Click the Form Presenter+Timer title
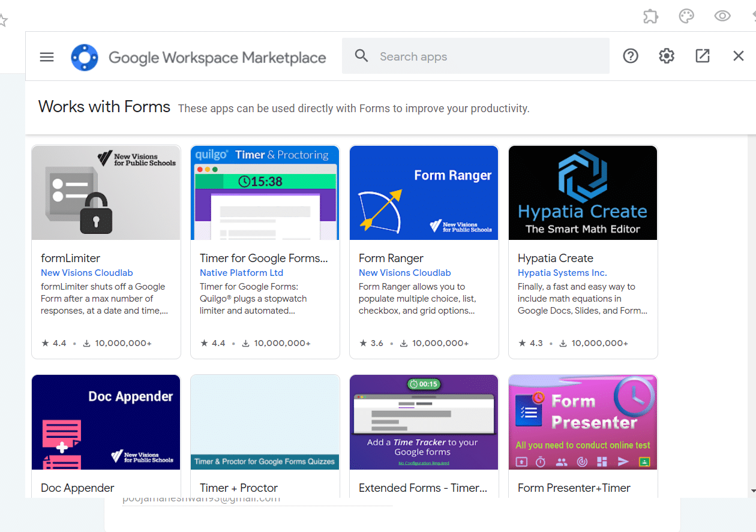Screen dimensions: 756x532 coord(574,488)
